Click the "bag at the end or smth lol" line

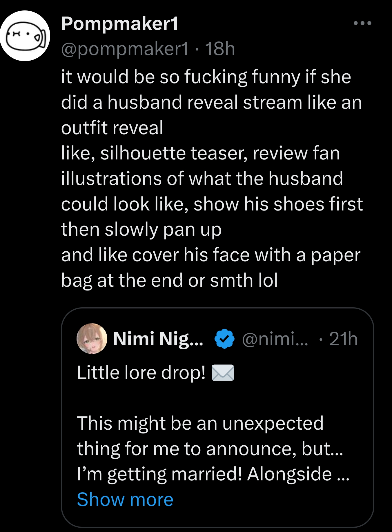coord(170,280)
